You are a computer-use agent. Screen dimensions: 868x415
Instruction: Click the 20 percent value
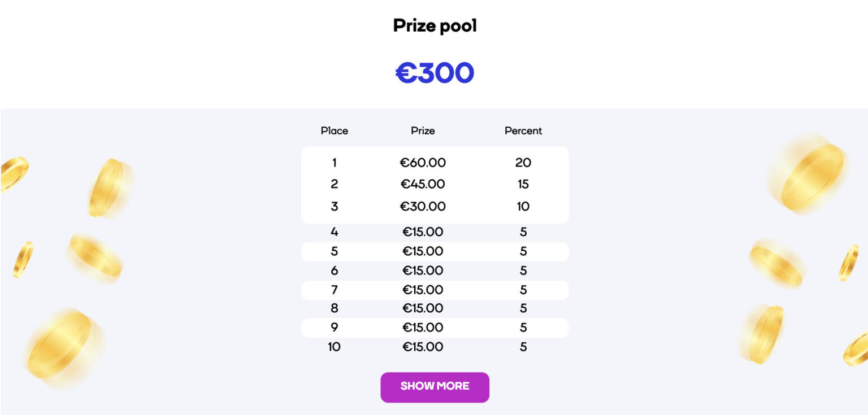[x=523, y=163]
